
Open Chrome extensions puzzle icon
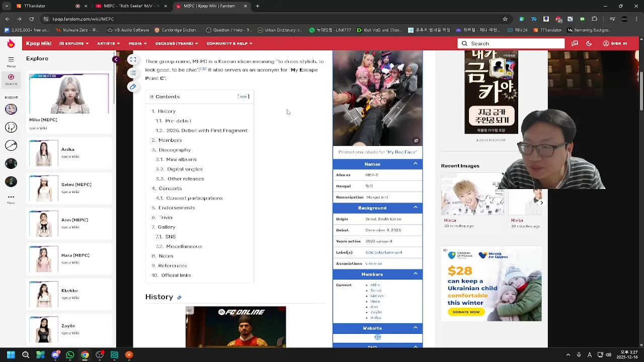pos(594,19)
